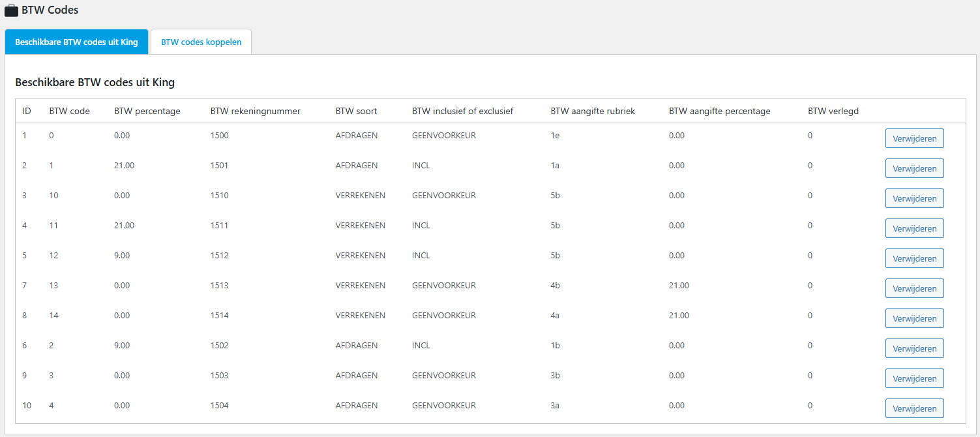980x437 pixels.
Task: Select the BTW aangifte rubriek header
Action: [x=593, y=111]
